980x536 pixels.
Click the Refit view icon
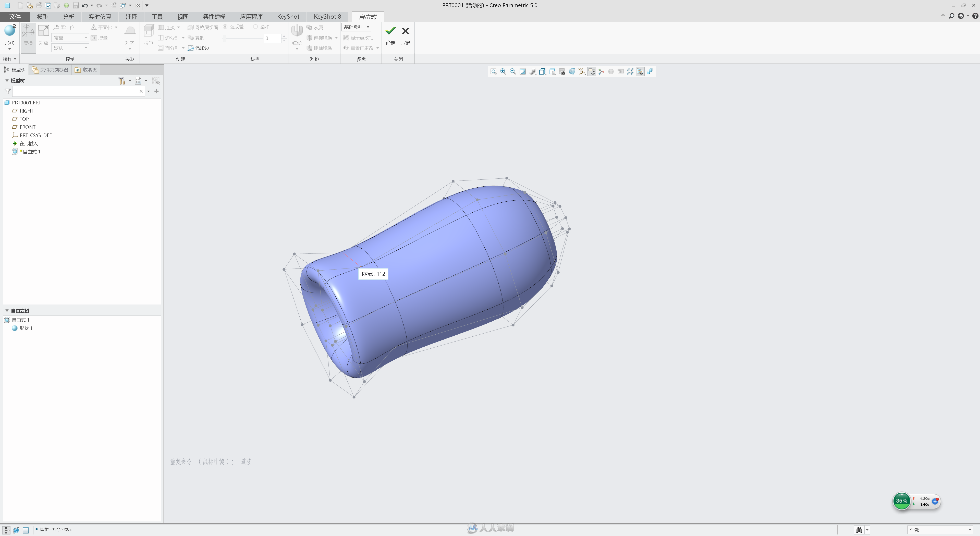pyautogui.click(x=493, y=71)
